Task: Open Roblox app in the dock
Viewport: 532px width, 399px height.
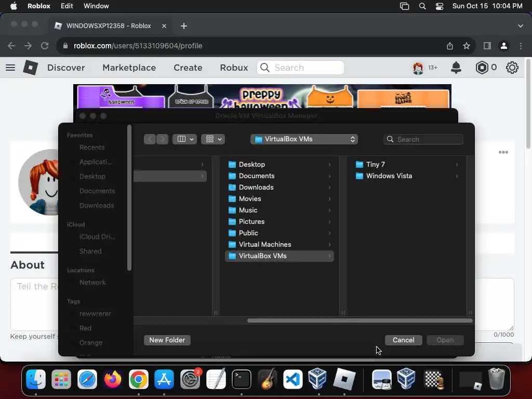Action: click(x=344, y=379)
